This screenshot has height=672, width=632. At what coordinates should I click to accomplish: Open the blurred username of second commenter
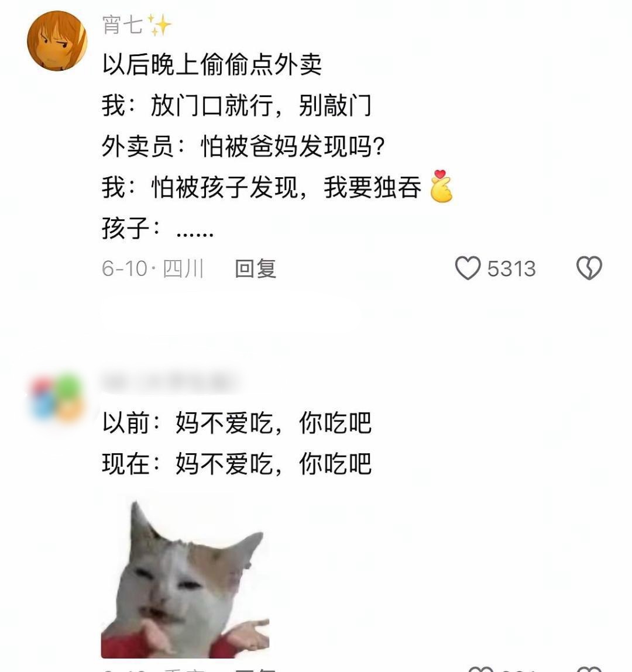(x=169, y=381)
